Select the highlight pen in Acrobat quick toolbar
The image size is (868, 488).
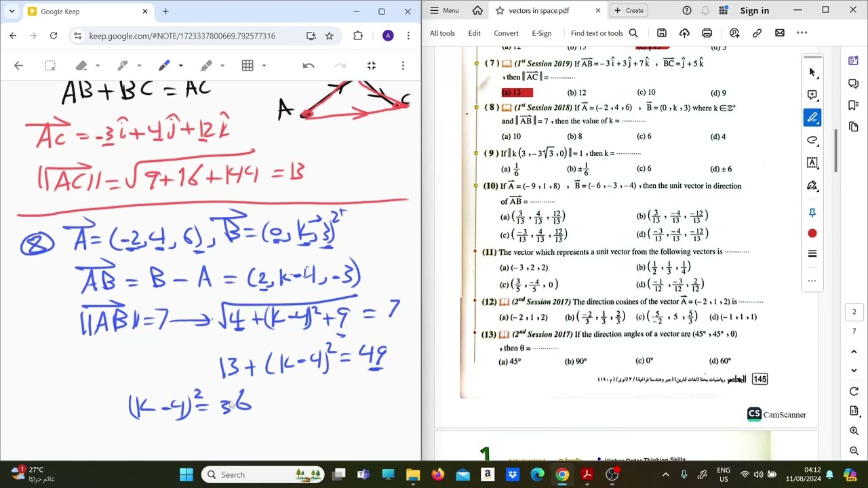coord(812,118)
